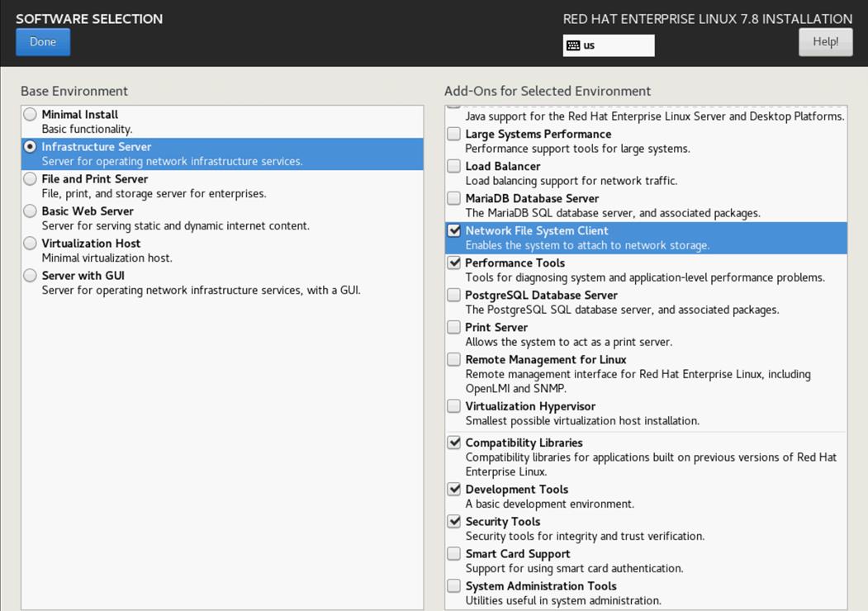The height and width of the screenshot is (611, 868).
Task: Disable the Performance Tools add-on
Action: [x=453, y=263]
